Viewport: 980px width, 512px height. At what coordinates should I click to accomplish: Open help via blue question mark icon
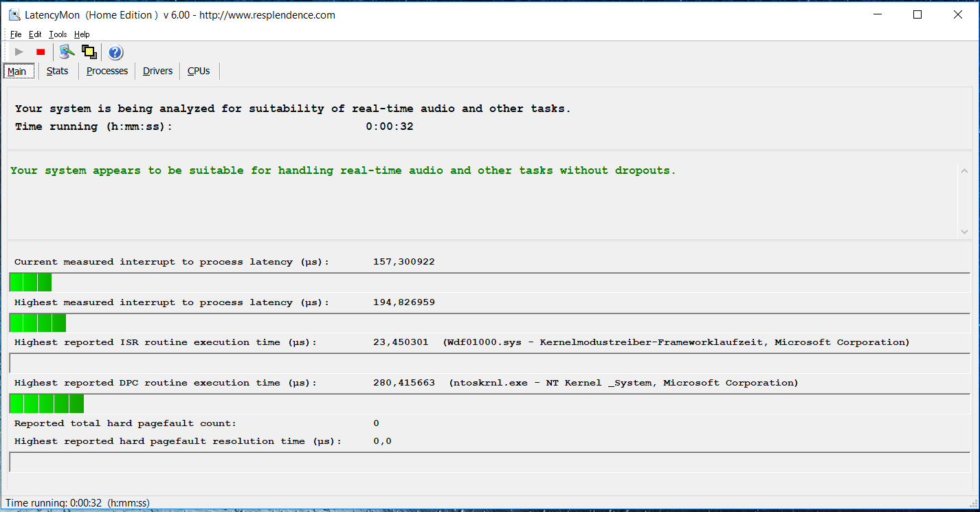click(115, 52)
